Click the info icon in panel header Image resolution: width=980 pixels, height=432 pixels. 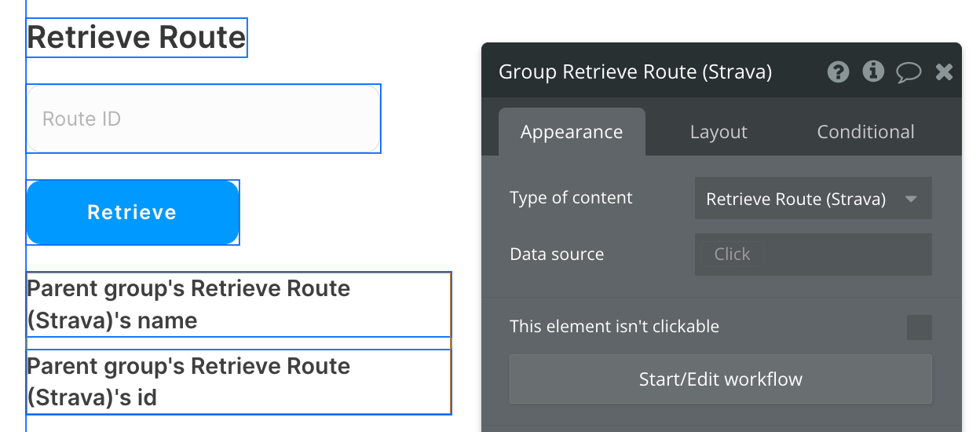pos(873,72)
